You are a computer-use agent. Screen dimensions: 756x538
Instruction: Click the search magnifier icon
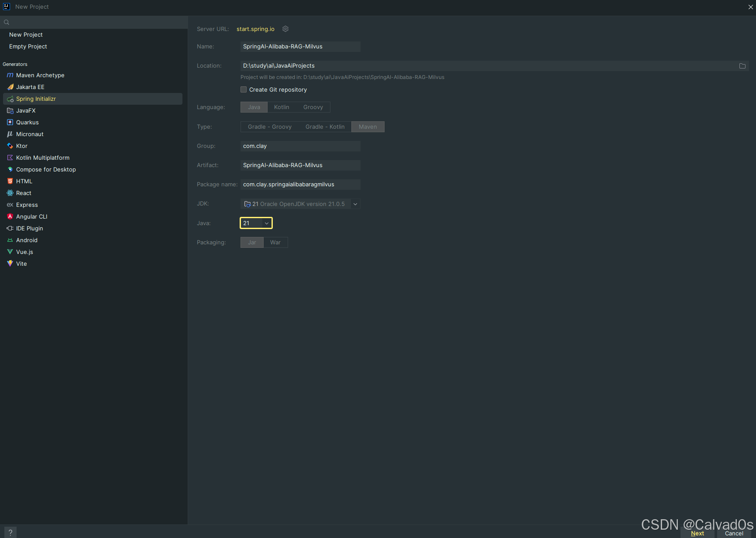[7, 22]
